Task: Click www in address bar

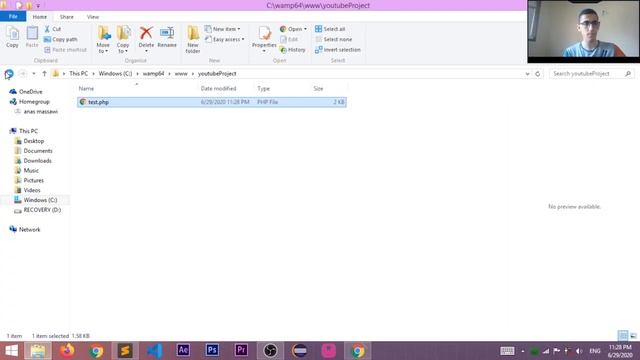Action: click(181, 74)
